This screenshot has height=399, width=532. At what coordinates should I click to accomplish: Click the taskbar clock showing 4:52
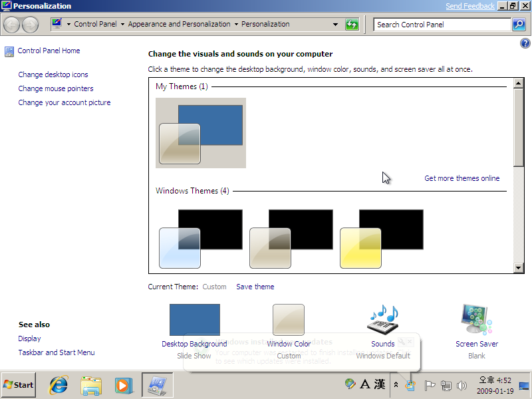495,385
